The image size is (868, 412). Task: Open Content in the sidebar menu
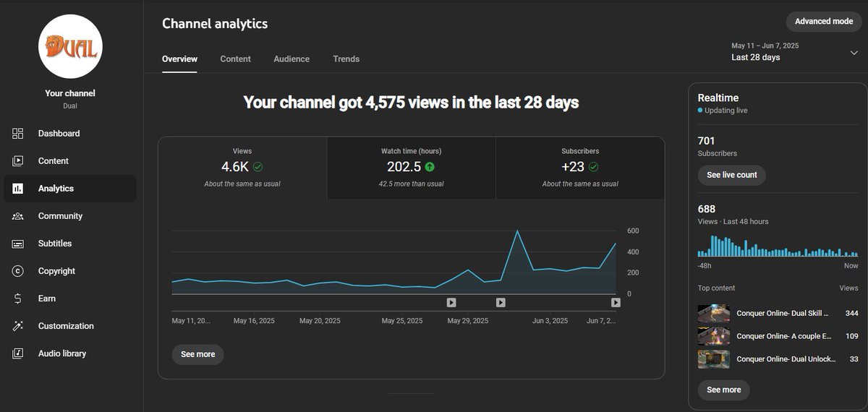point(69,160)
